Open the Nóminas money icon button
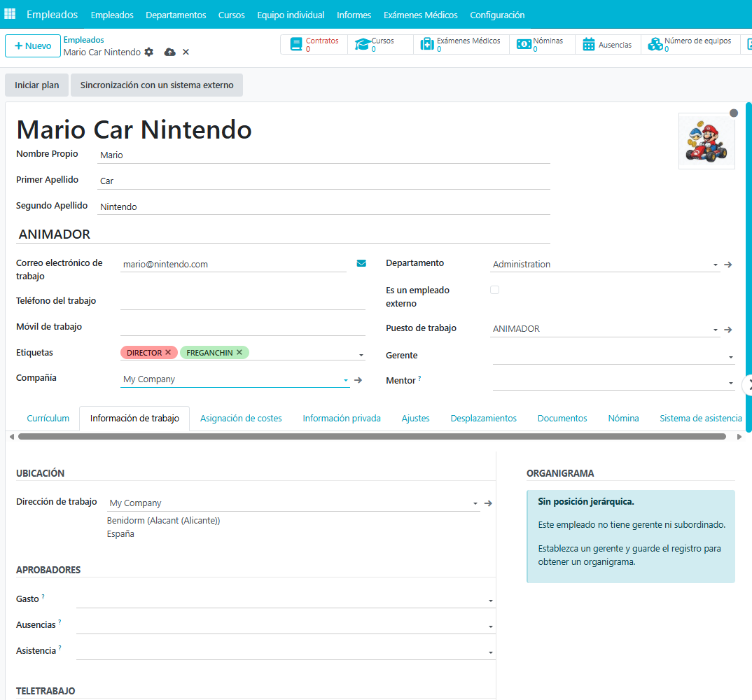 pos(542,45)
